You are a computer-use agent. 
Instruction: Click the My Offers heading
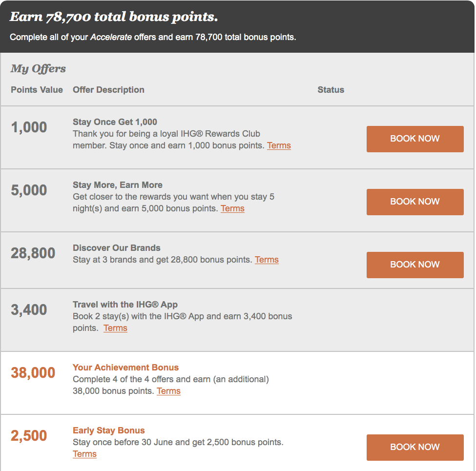tap(38, 69)
